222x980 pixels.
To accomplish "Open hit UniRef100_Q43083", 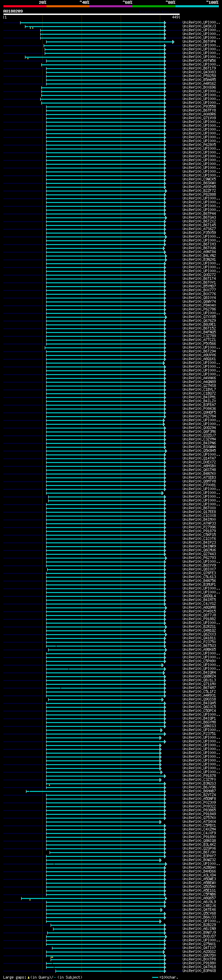I will [x=199, y=72].
